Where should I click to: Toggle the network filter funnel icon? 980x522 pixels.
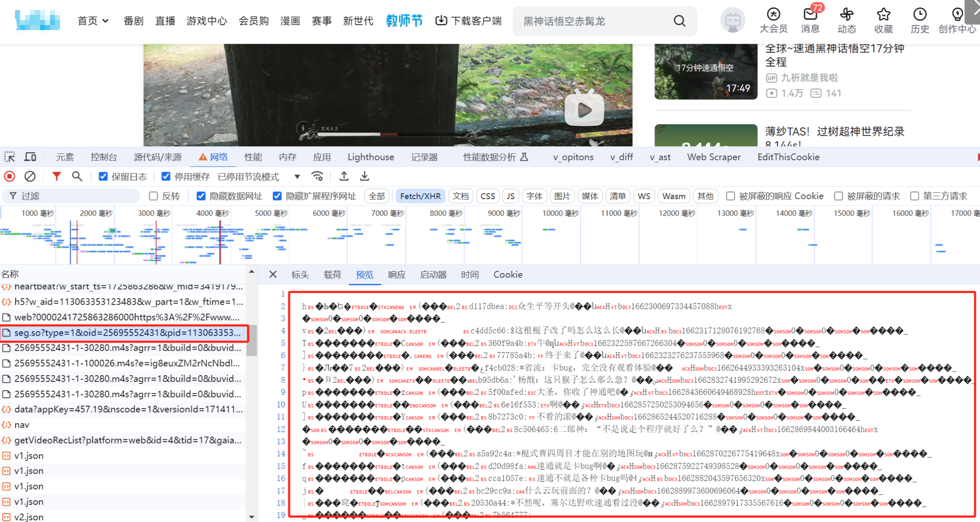tap(56, 176)
